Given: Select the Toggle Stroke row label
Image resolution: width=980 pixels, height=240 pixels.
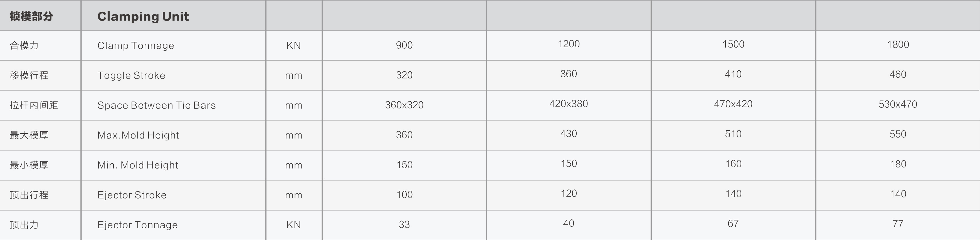Looking at the screenshot, I should coord(131,75).
